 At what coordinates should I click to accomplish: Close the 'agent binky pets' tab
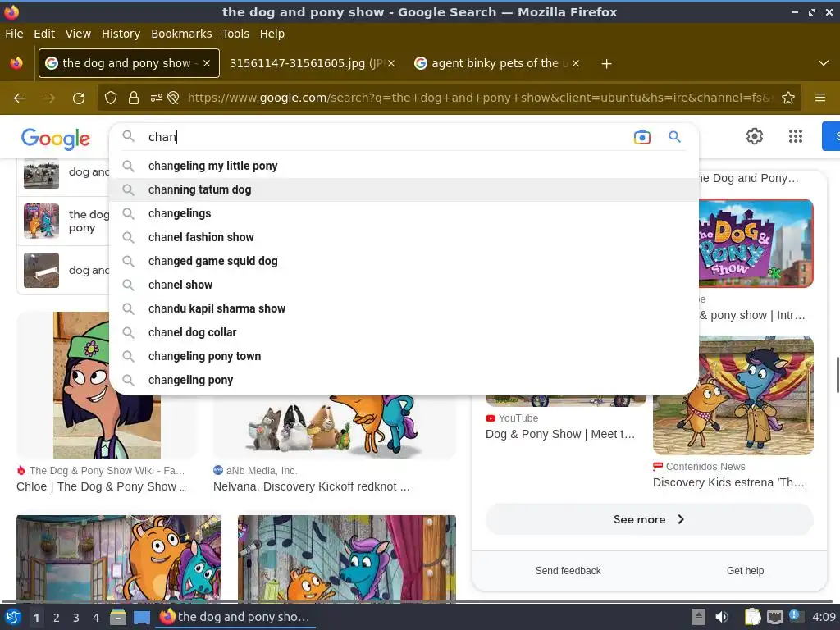576,63
